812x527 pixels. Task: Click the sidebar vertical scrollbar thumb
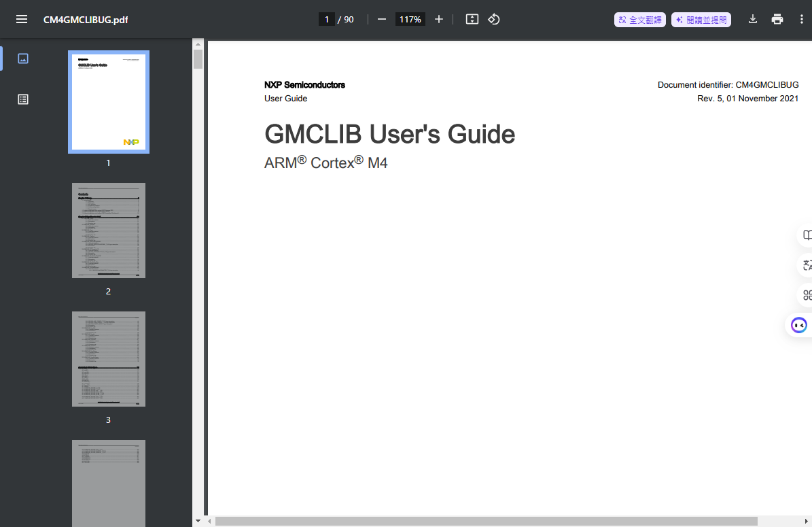(198, 59)
